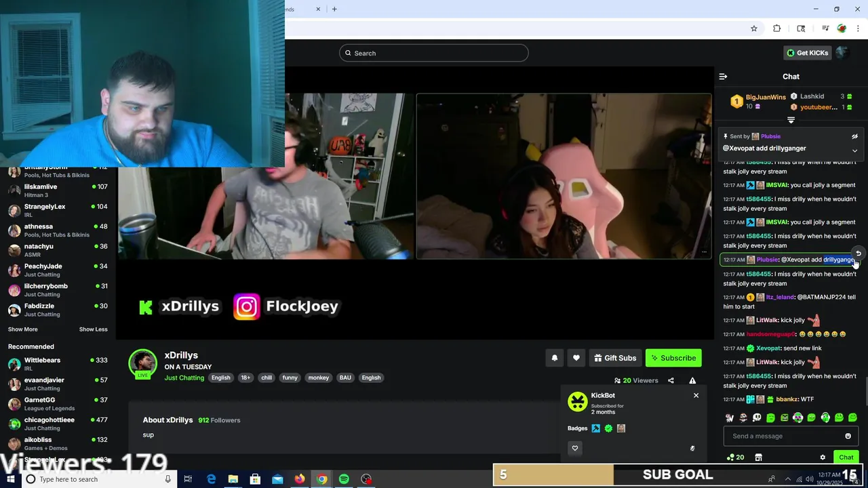Click the heart button in the KickBot card
868x488 pixels.
click(575, 448)
